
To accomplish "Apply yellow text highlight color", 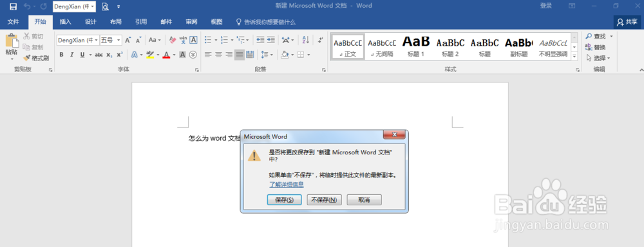I will pos(150,55).
